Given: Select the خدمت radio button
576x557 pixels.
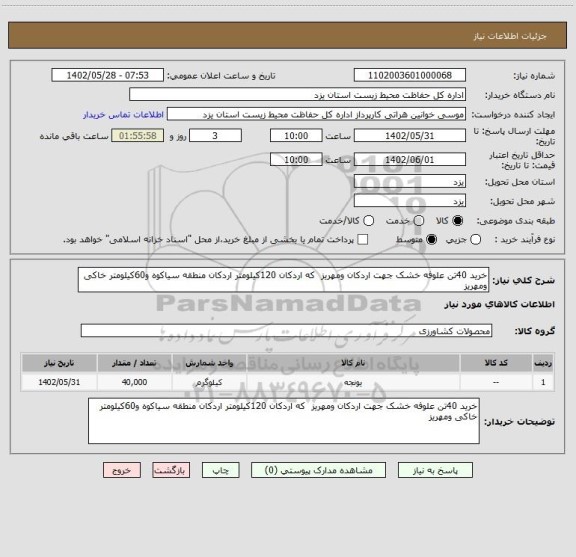Looking at the screenshot, I should (x=419, y=221).
